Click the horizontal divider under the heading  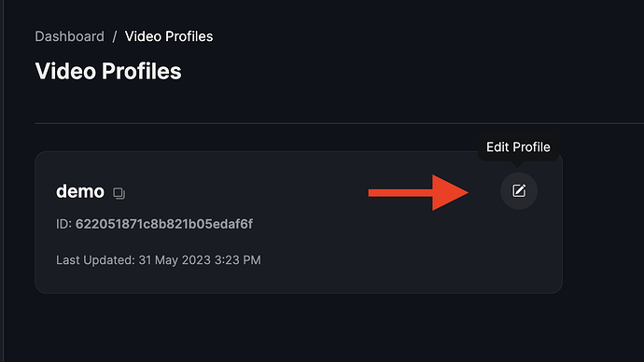click(x=339, y=123)
